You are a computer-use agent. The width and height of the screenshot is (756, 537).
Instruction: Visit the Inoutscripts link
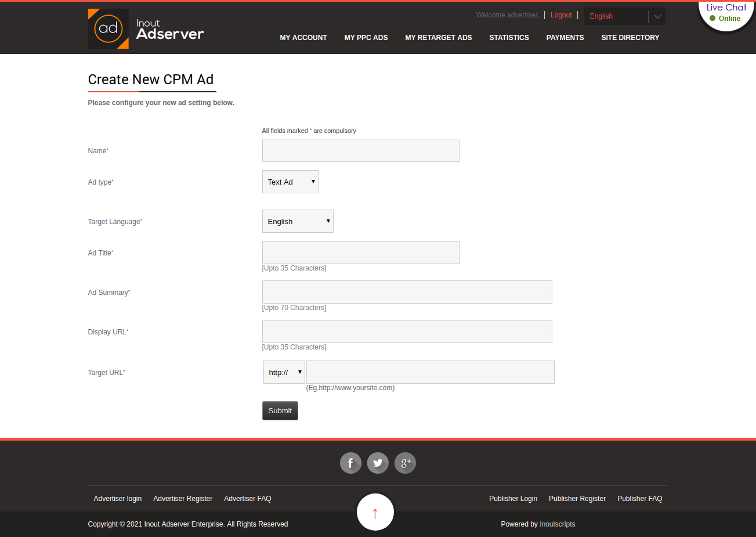click(x=558, y=524)
